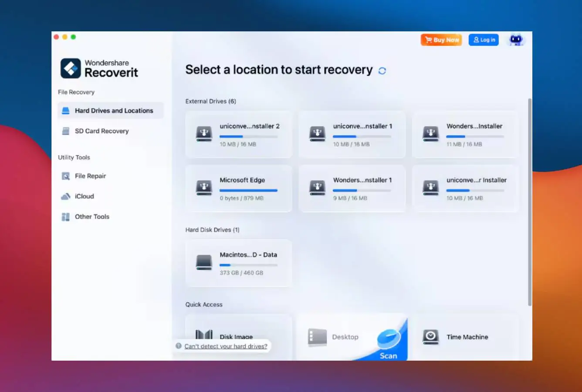Click the shopping cart icon in Buy Now
Viewport: 582px width, 392px height.
click(x=428, y=40)
